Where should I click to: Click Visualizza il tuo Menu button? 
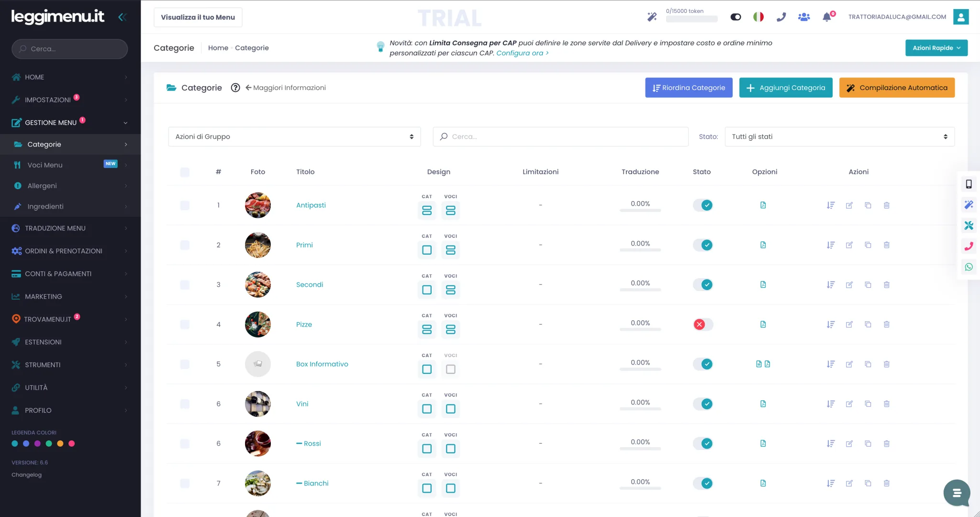(x=198, y=17)
